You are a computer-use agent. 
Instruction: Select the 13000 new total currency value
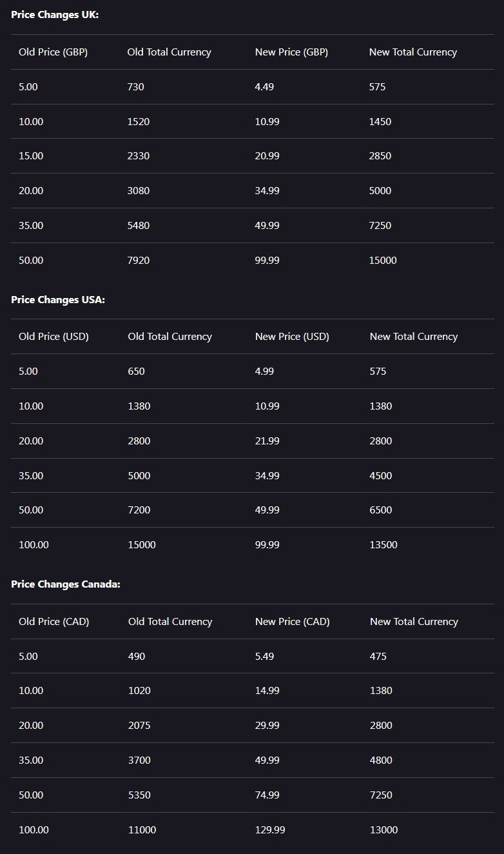[x=383, y=830]
